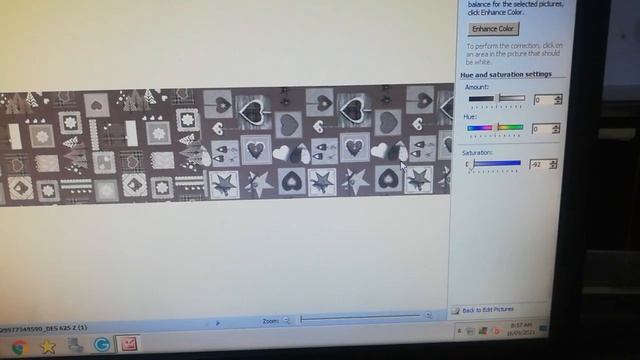Increase the Amount value with spinner arrow
The image size is (640, 360).
[x=558, y=97]
